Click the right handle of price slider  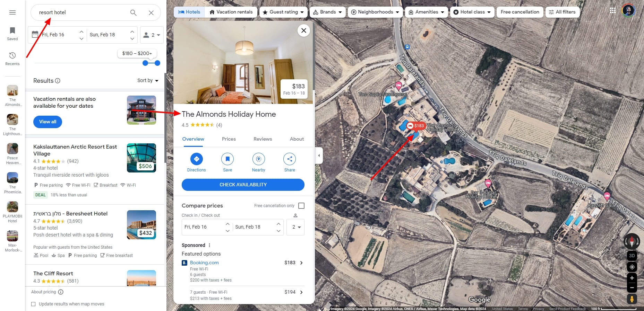pos(157,63)
